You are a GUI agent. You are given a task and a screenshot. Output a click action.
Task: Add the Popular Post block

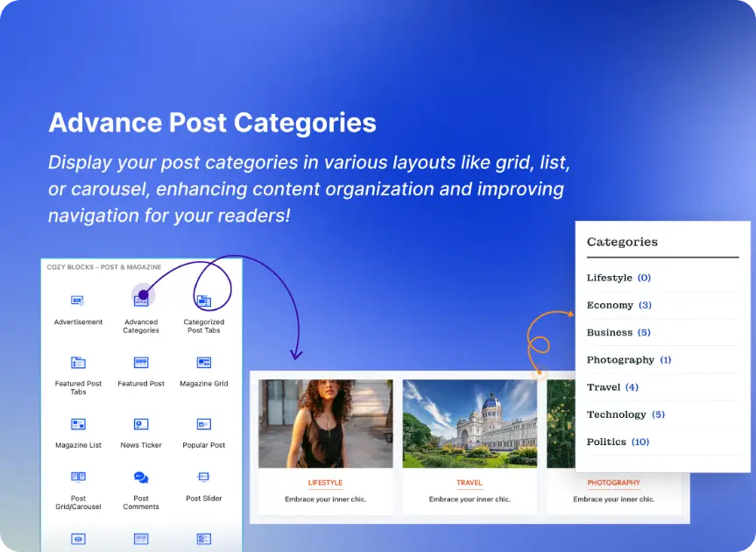[203, 425]
